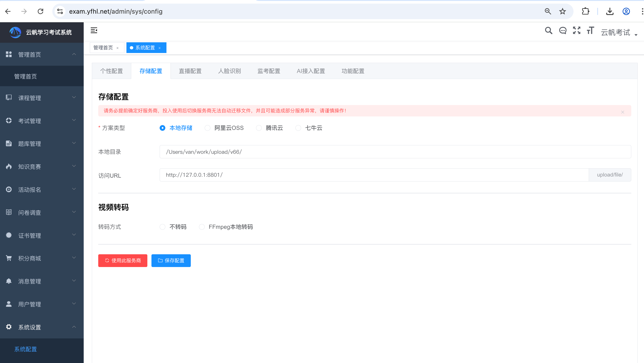644x363 pixels.
Task: Expand the 考试管理 menu chevron
Action: tap(74, 120)
